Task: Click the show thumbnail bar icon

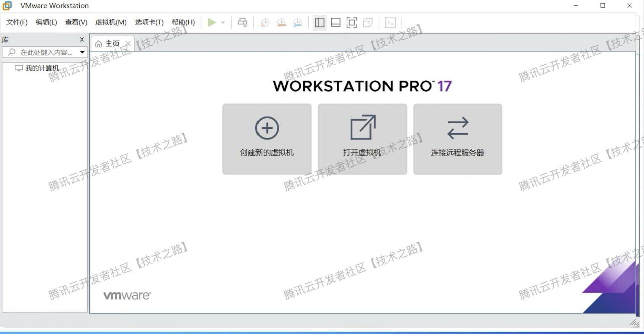Action: coord(335,22)
